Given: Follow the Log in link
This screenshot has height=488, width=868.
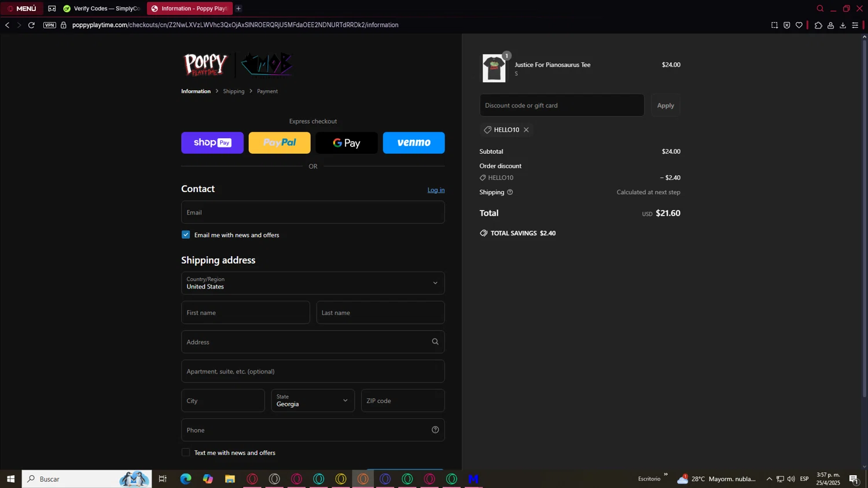Looking at the screenshot, I should (436, 190).
